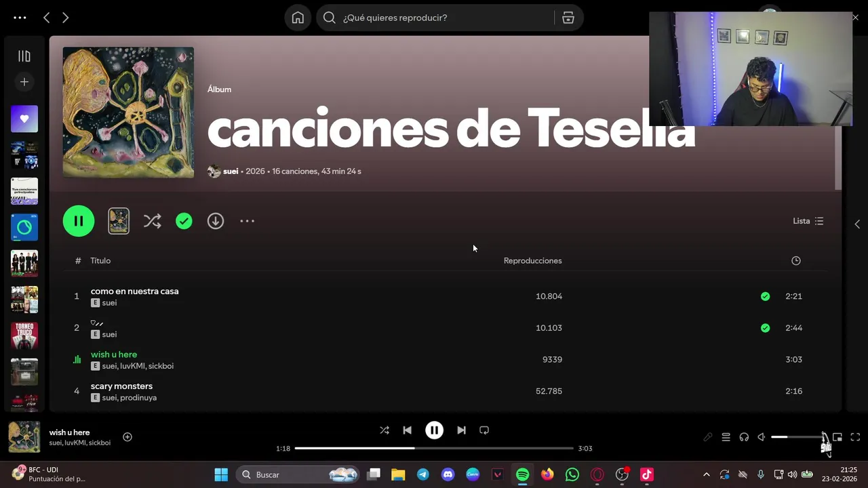The height and width of the screenshot is (488, 868).
Task: Go forward with the right arrow
Action: [x=65, y=18]
